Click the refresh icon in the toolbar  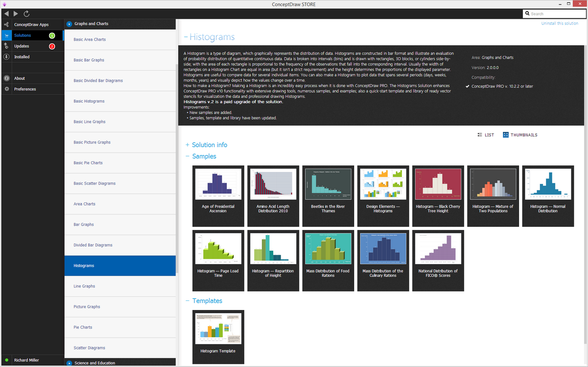pos(27,14)
